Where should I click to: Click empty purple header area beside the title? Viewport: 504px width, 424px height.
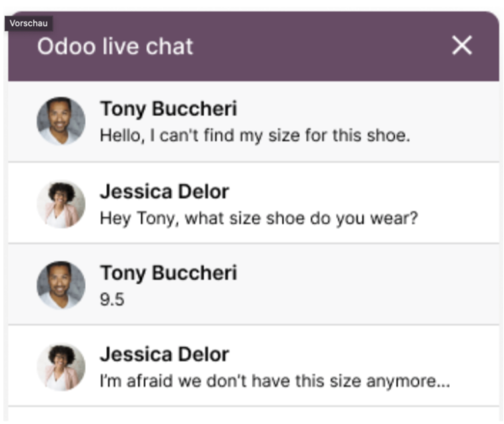tap(321, 46)
